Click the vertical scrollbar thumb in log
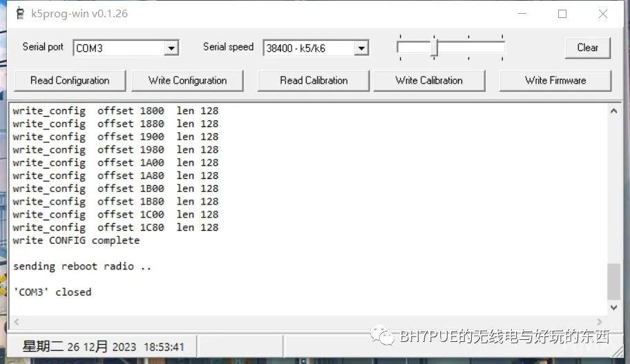 pyautogui.click(x=613, y=281)
